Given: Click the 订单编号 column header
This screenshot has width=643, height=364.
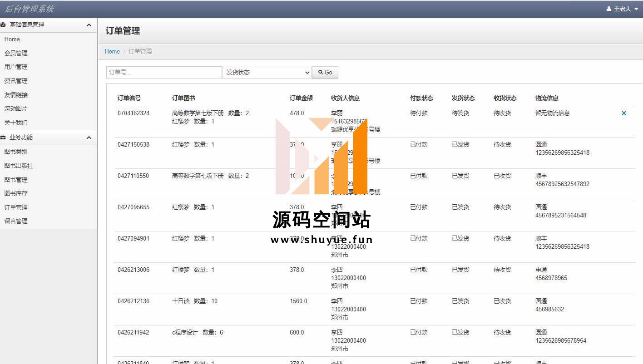Looking at the screenshot, I should [129, 98].
